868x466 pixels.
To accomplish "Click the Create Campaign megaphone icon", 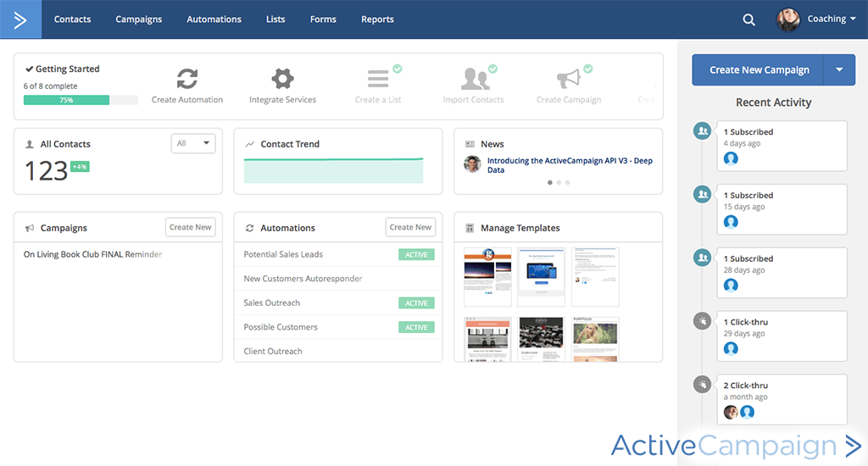I will click(568, 79).
